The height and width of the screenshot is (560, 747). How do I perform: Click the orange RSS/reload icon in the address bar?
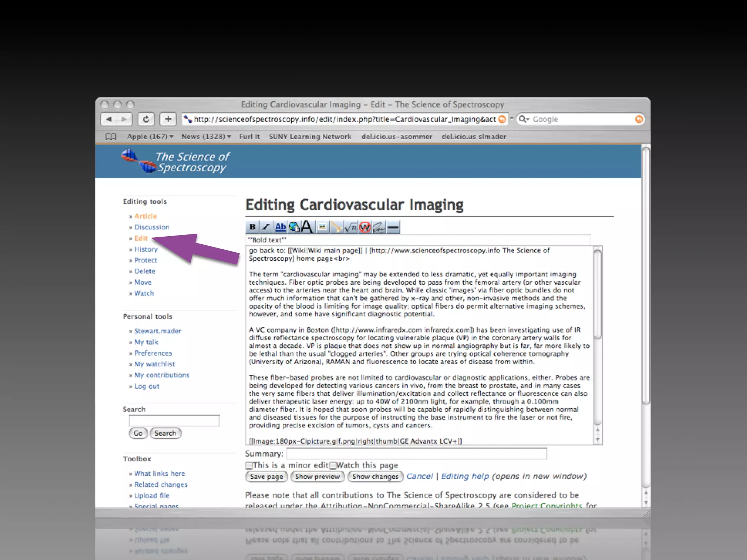coord(502,119)
